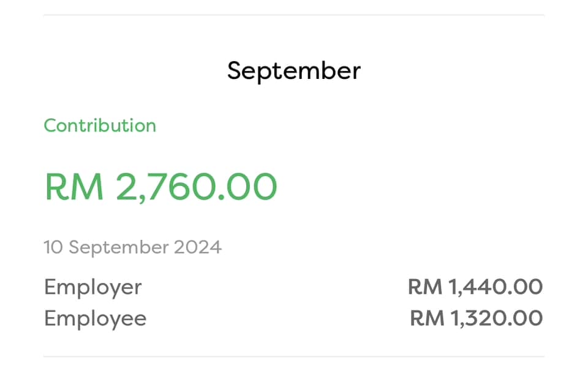This screenshot has width=588, height=372.
Task: Select the Employer row label
Action: (93, 288)
